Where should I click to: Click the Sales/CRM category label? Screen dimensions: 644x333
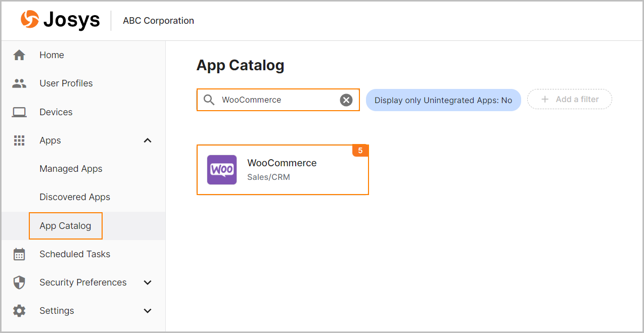(268, 177)
